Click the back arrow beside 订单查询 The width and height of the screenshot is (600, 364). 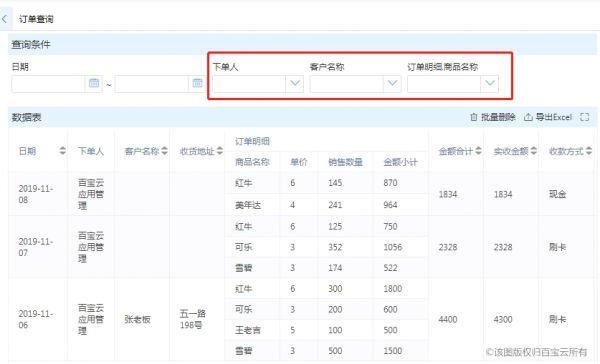pos(5,19)
